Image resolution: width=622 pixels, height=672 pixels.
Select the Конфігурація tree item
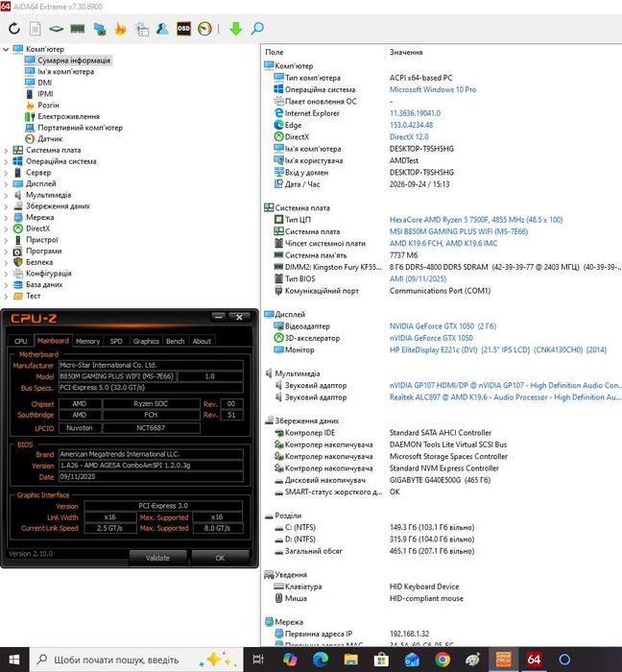point(48,273)
